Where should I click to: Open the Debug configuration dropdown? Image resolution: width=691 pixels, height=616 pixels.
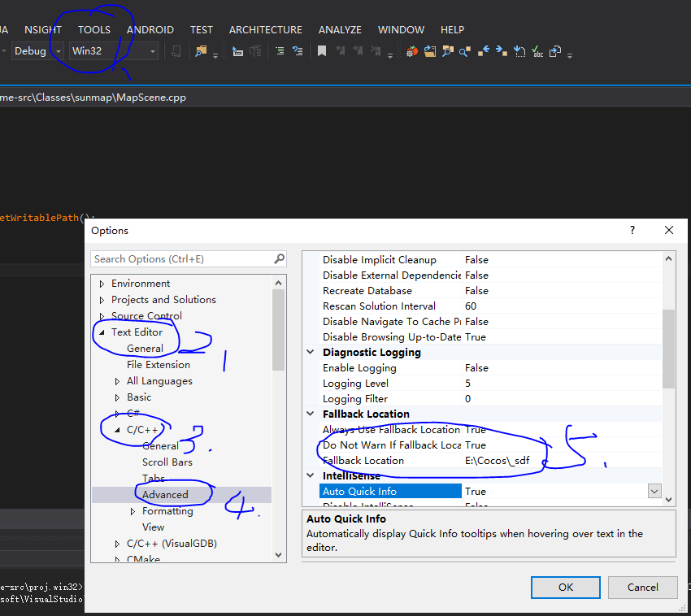(59, 51)
